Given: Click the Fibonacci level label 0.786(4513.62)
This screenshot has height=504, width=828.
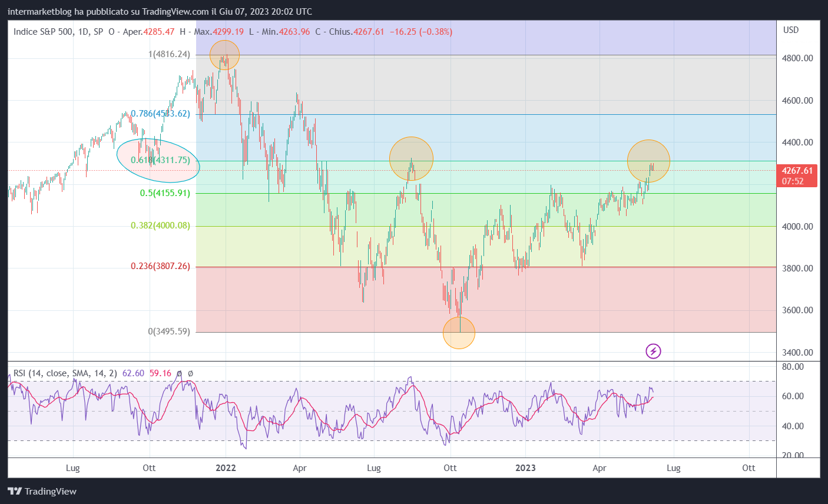Looking at the screenshot, I should [160, 114].
